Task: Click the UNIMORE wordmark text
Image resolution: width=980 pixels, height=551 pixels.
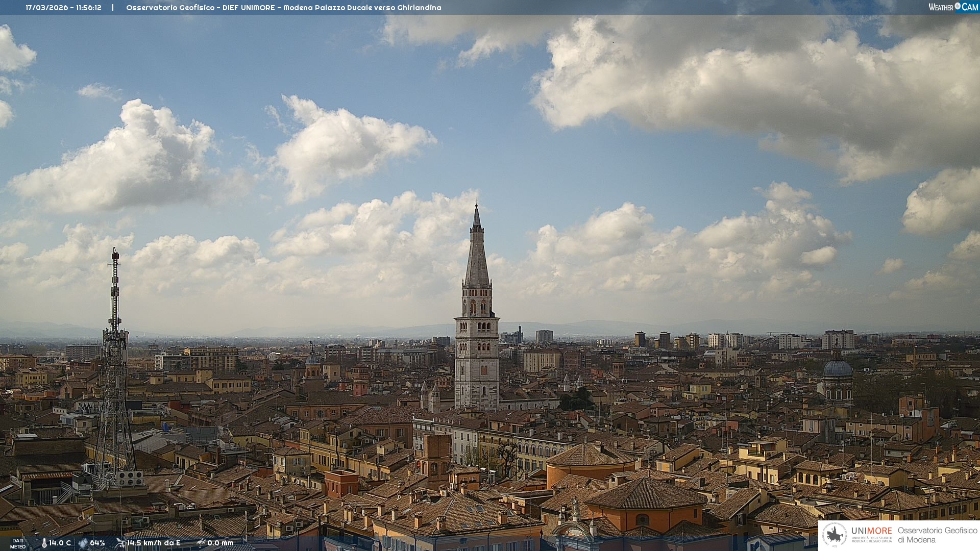Action: (871, 531)
